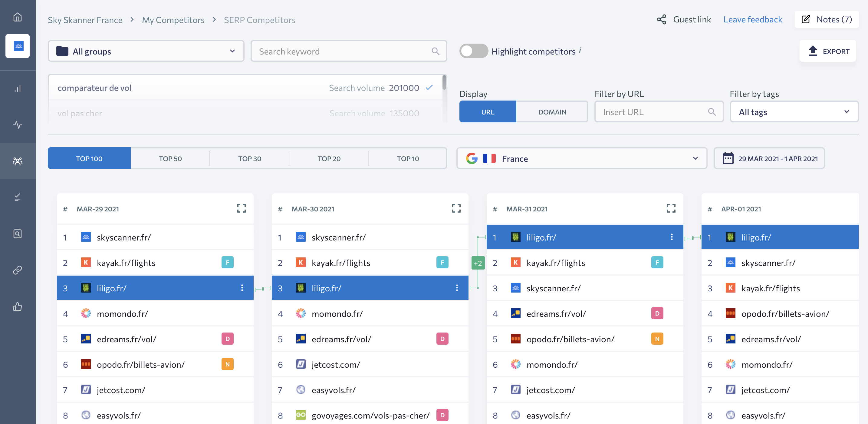Switch to the TOP 50 tab

[170, 158]
